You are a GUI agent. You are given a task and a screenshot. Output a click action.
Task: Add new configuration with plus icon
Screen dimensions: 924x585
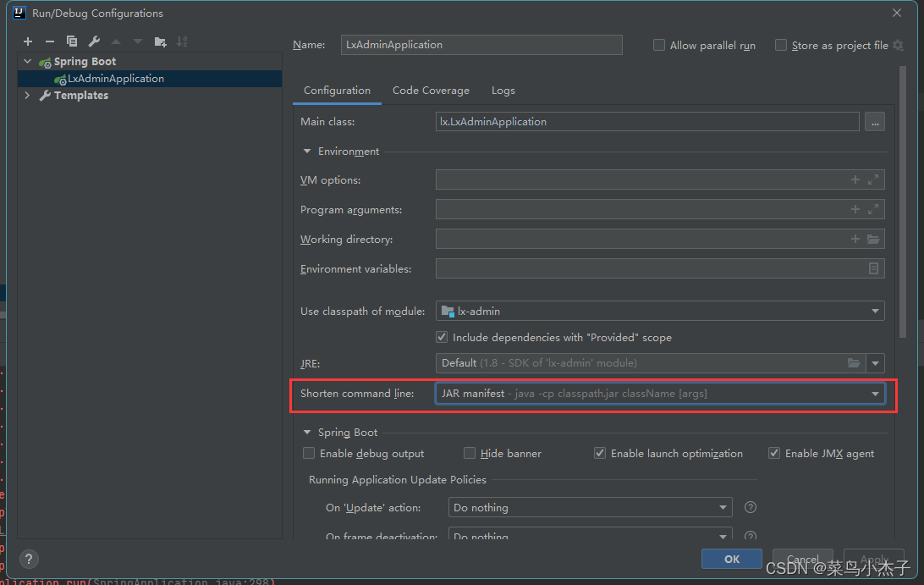(28, 41)
